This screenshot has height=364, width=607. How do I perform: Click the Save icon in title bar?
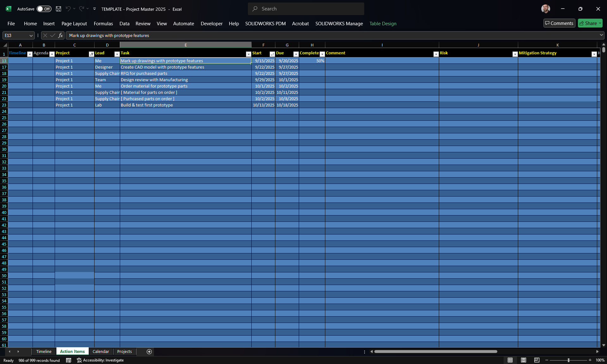pos(58,9)
